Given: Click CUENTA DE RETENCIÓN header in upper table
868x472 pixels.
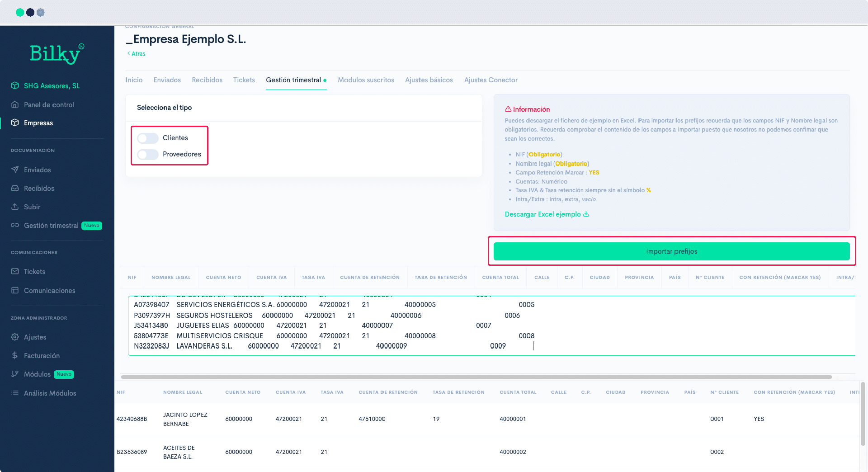Looking at the screenshot, I should (x=370, y=278).
